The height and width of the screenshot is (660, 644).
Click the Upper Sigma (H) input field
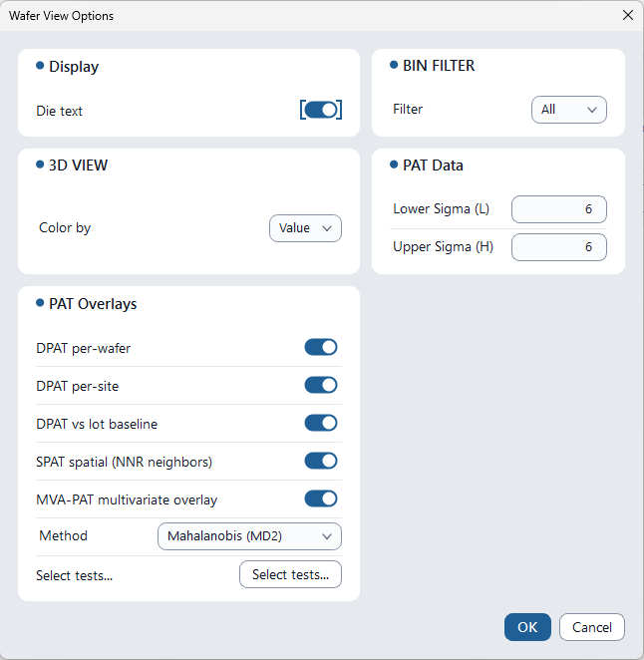click(559, 247)
